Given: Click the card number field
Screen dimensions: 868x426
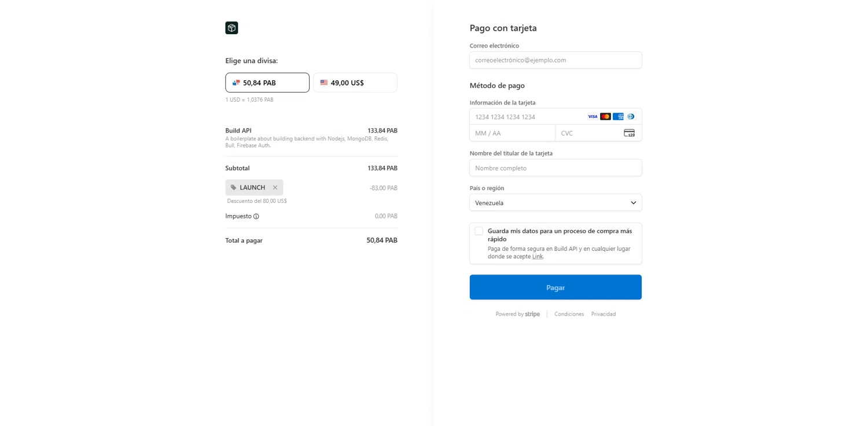Looking at the screenshot, I should (x=527, y=117).
